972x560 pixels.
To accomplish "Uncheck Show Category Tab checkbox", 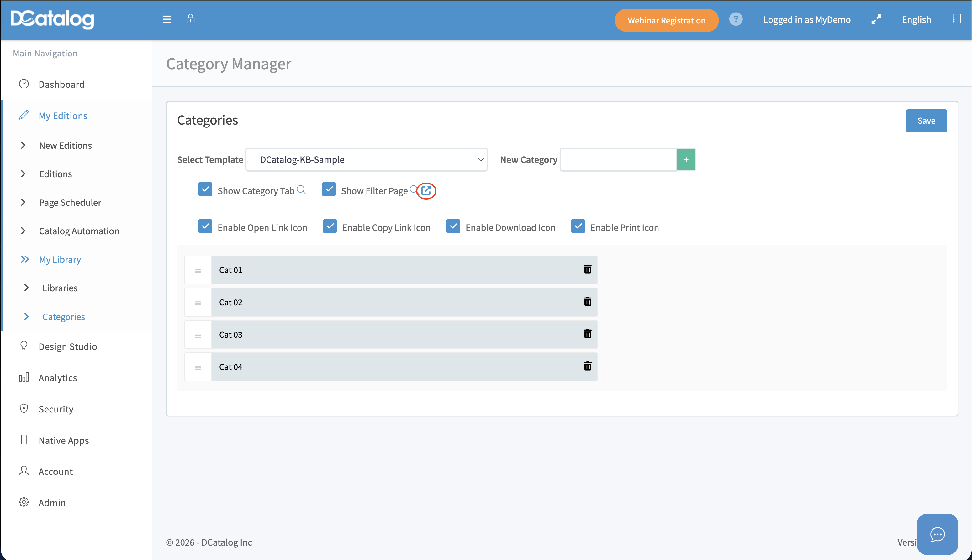I will point(205,189).
